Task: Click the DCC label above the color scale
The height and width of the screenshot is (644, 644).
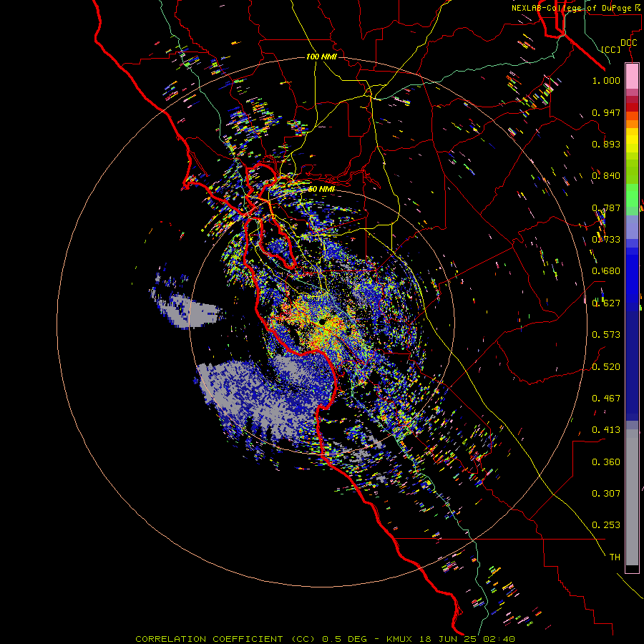Action: point(628,43)
